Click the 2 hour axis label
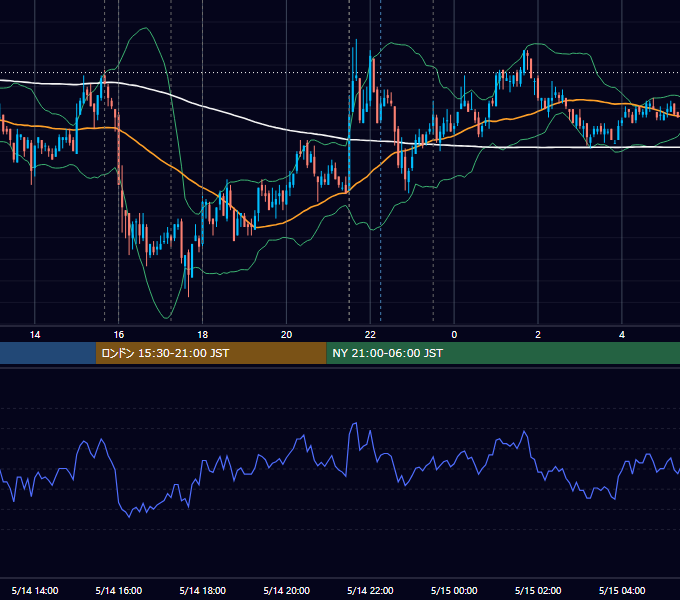 pyautogui.click(x=538, y=335)
